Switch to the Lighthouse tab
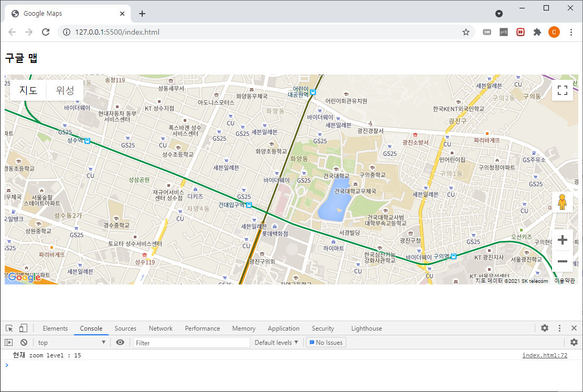Image resolution: width=583 pixels, height=392 pixels. click(367, 329)
